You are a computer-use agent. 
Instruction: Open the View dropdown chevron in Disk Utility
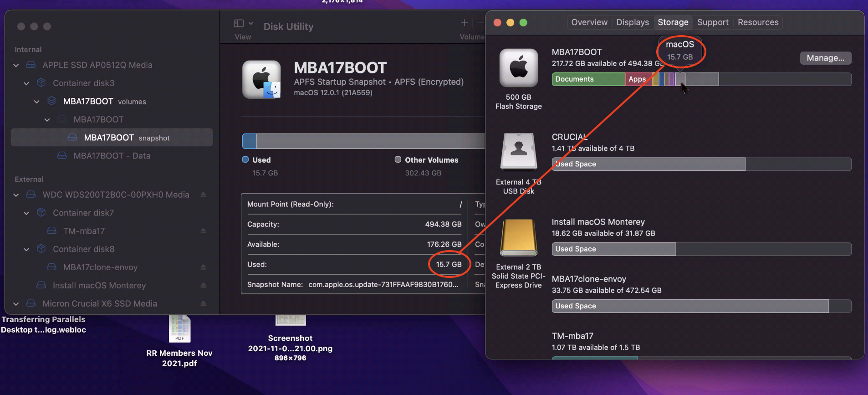pos(251,23)
